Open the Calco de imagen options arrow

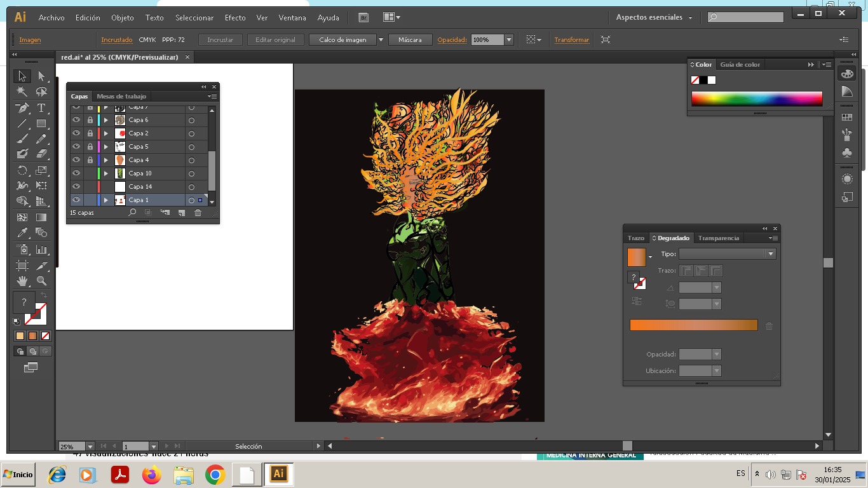point(381,40)
